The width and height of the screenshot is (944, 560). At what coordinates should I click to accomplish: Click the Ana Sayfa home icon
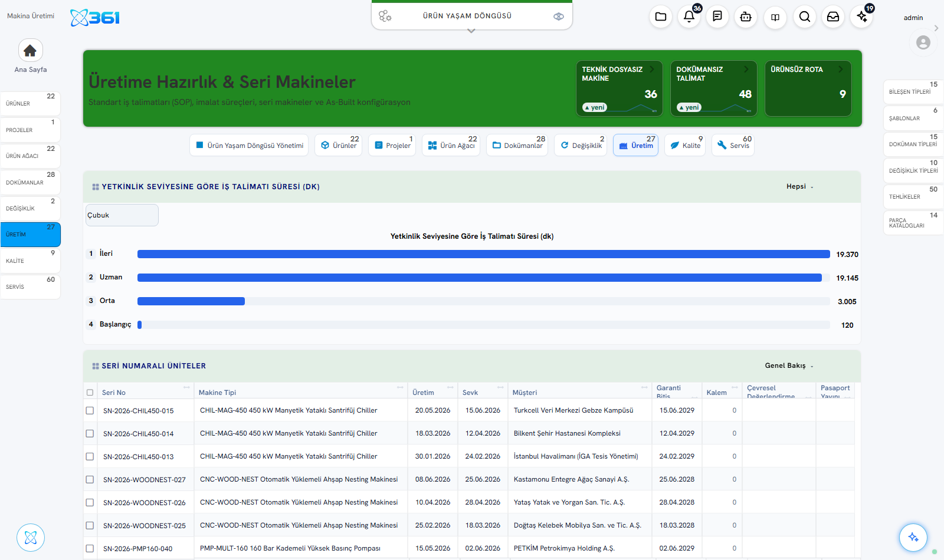(31, 51)
